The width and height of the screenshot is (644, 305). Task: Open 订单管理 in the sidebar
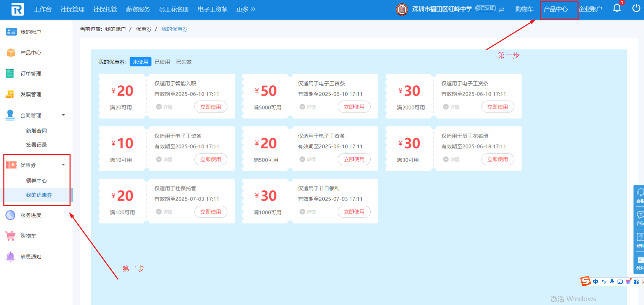(31, 74)
